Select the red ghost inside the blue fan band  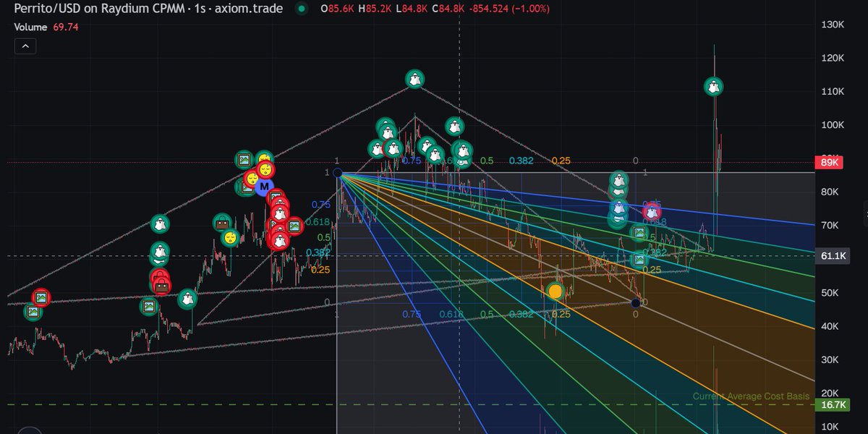[651, 211]
